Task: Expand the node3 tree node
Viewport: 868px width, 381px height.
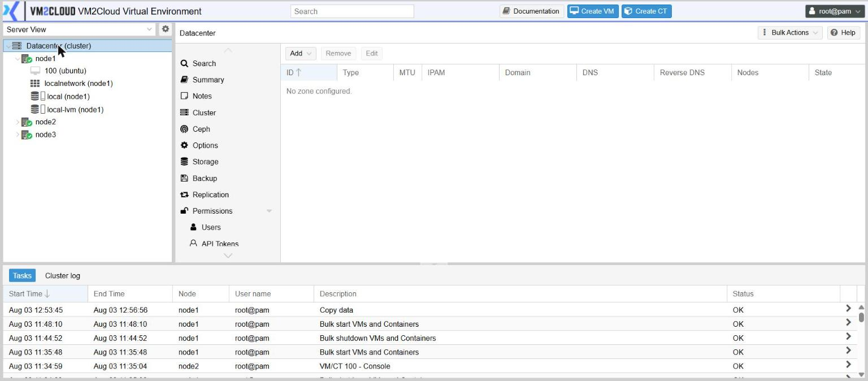Action: coord(18,135)
